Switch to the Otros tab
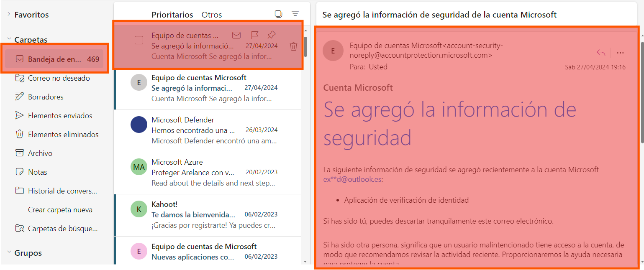Screen dimensions: 644x270 212,15
